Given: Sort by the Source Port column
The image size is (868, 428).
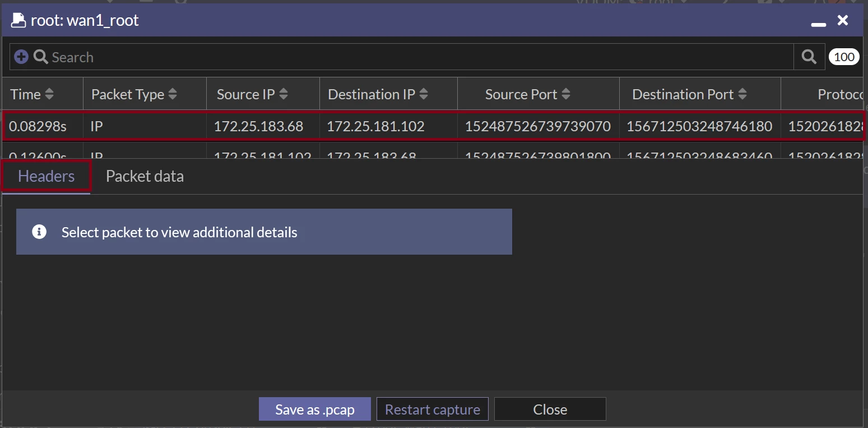Looking at the screenshot, I should (x=527, y=94).
